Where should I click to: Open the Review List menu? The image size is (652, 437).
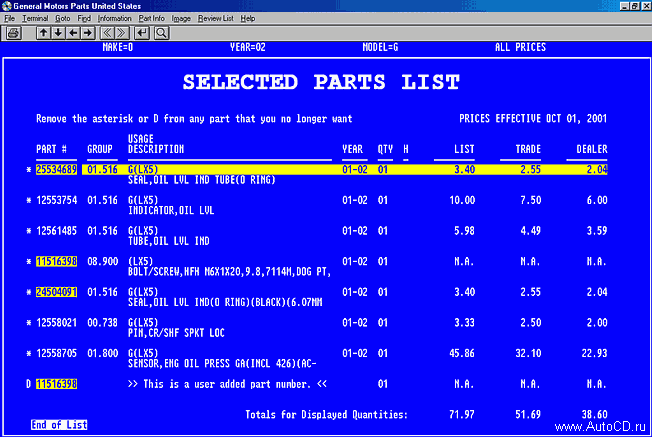215,18
